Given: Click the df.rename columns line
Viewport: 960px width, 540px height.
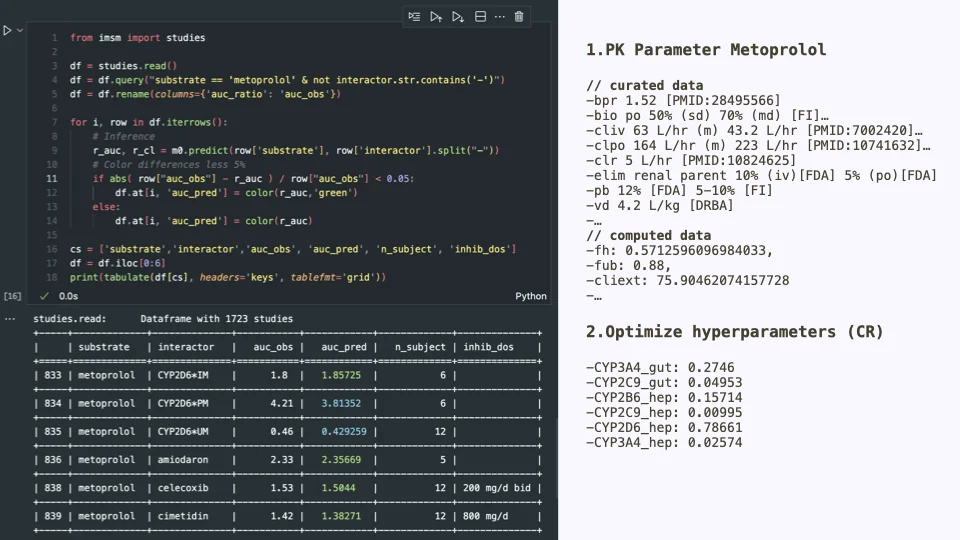Looking at the screenshot, I should pyautogui.click(x=205, y=94).
